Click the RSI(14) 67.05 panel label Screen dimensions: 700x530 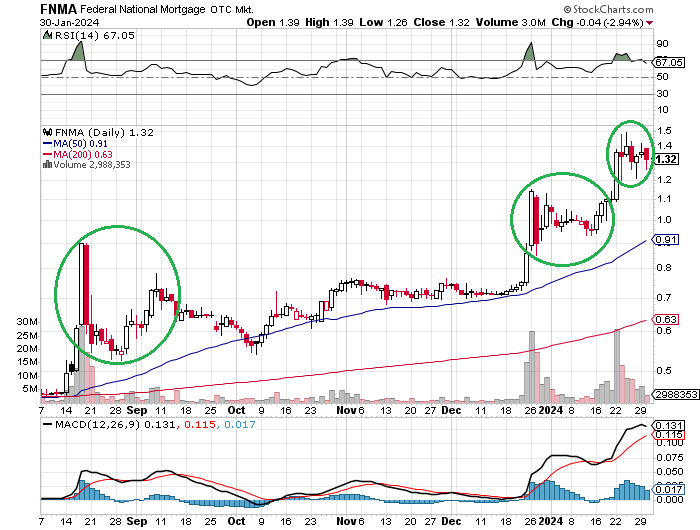(94, 35)
